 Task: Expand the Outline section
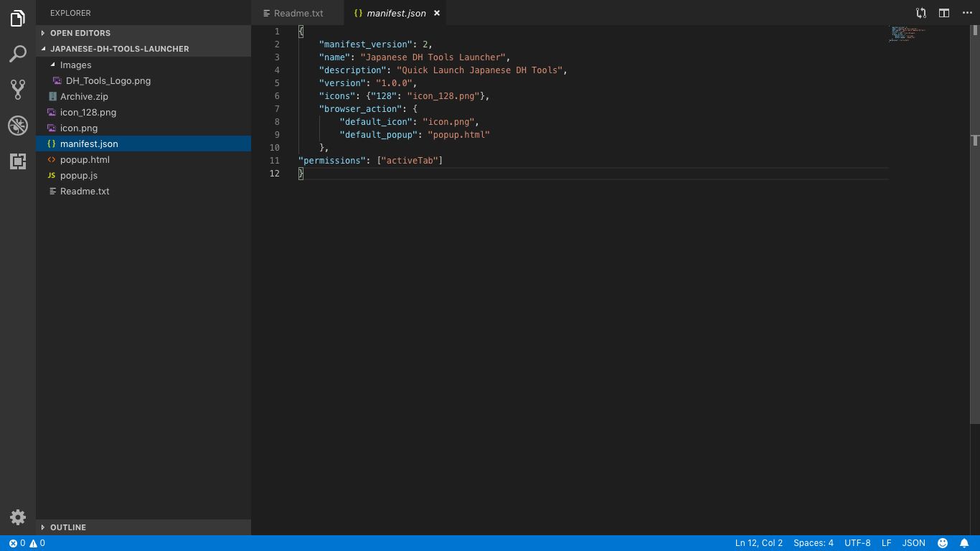coord(143,527)
